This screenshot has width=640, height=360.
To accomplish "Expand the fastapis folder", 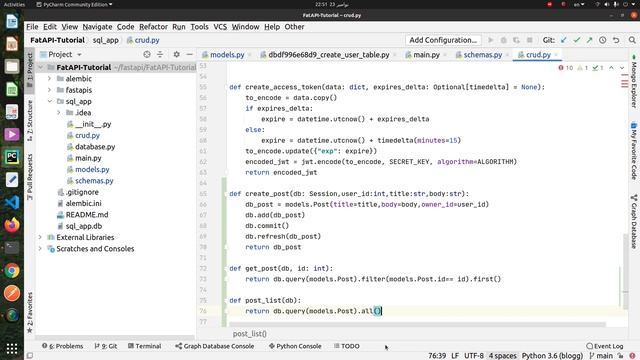I will click(x=49, y=90).
